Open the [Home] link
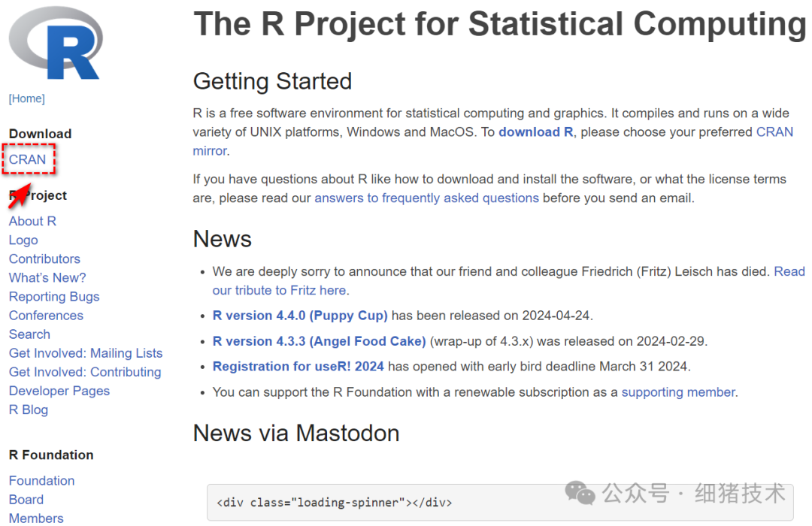The image size is (812, 526). (26, 98)
